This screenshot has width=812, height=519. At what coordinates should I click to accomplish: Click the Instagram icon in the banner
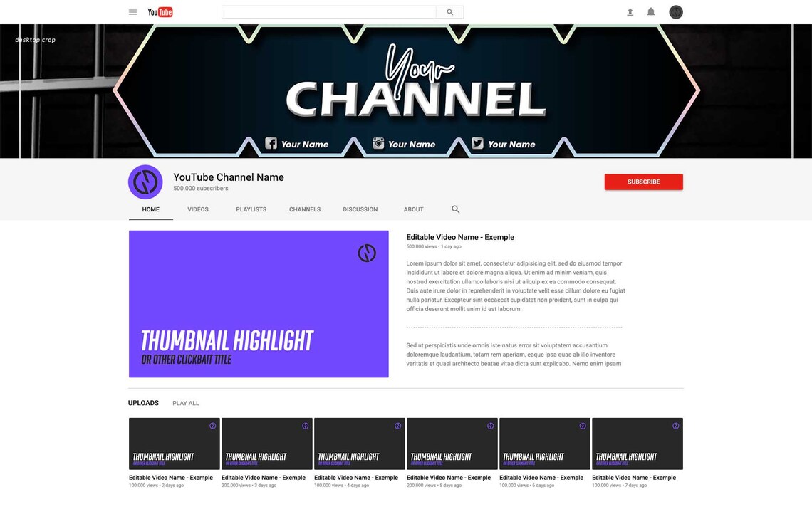tap(378, 142)
